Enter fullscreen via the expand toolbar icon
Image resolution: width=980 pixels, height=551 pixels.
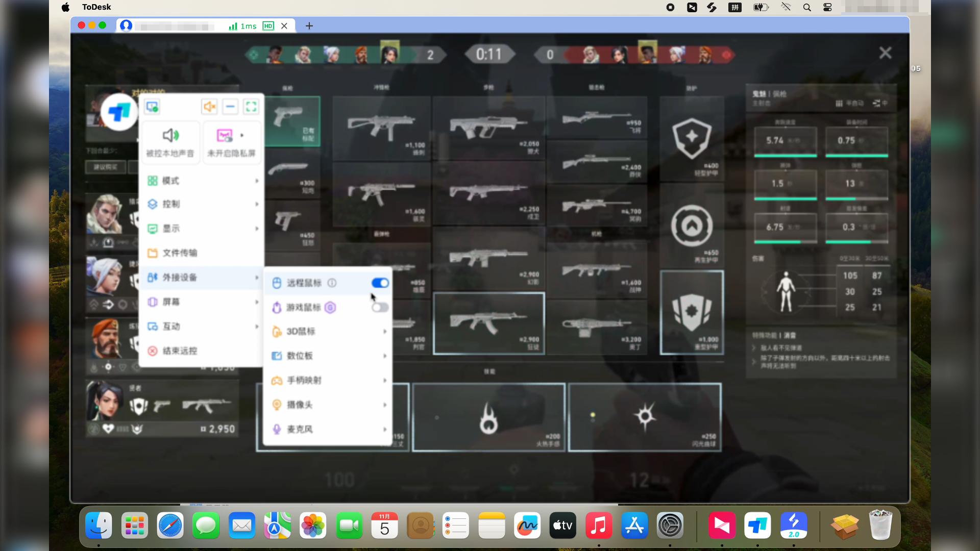coord(251,107)
